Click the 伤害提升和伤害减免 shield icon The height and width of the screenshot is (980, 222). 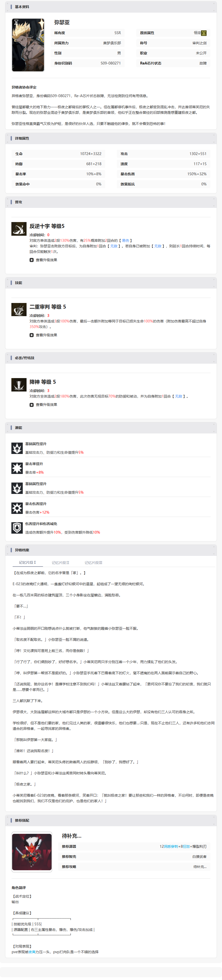point(17,528)
